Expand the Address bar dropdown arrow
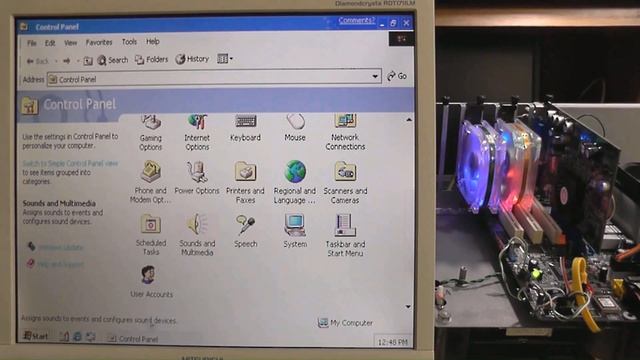The image size is (640, 360). [x=375, y=76]
